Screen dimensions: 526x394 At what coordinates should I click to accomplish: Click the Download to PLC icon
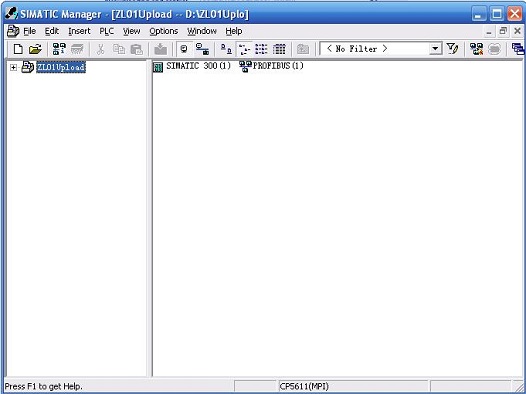coord(160,50)
